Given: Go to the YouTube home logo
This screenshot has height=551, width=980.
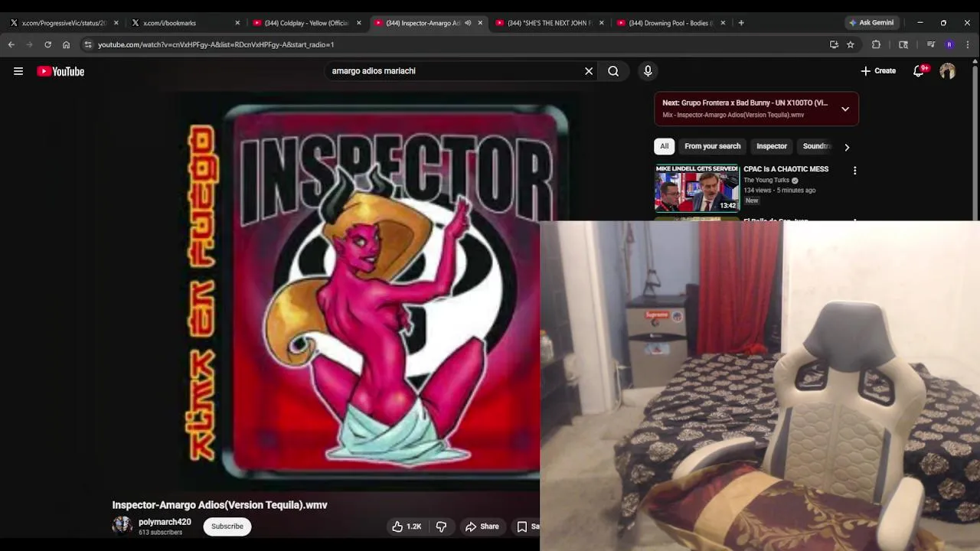Looking at the screenshot, I should pyautogui.click(x=60, y=71).
